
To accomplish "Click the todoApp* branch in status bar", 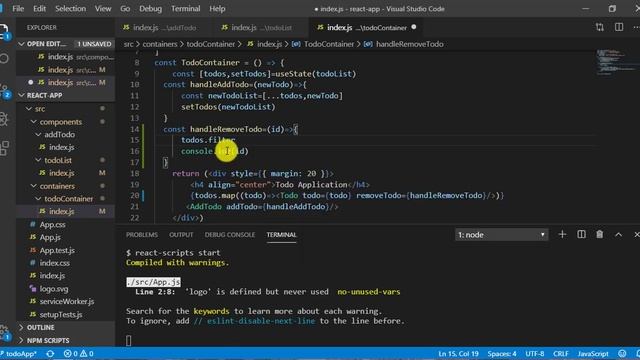I will 19,353.
